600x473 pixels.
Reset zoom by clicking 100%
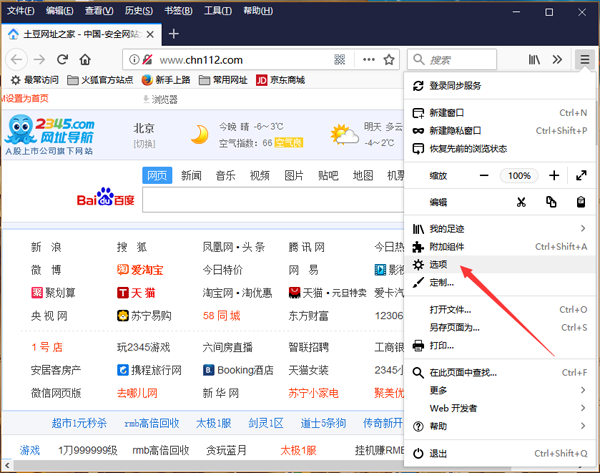[519, 176]
